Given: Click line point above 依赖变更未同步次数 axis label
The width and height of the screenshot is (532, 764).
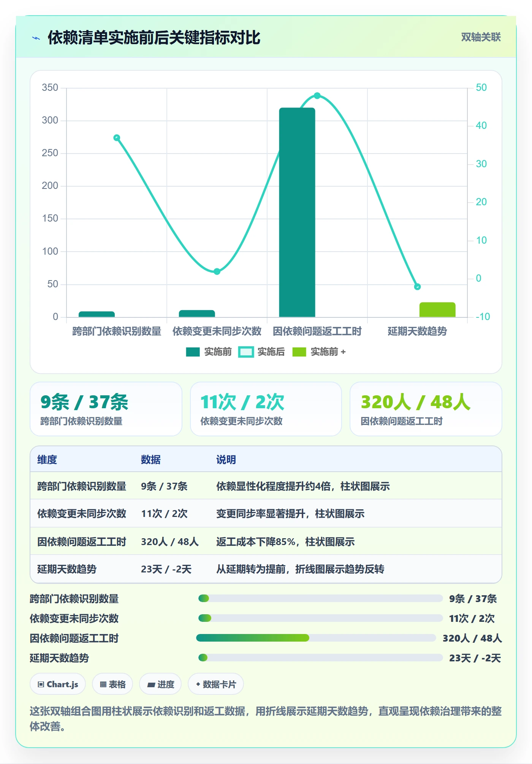Looking at the screenshot, I should point(217,271).
